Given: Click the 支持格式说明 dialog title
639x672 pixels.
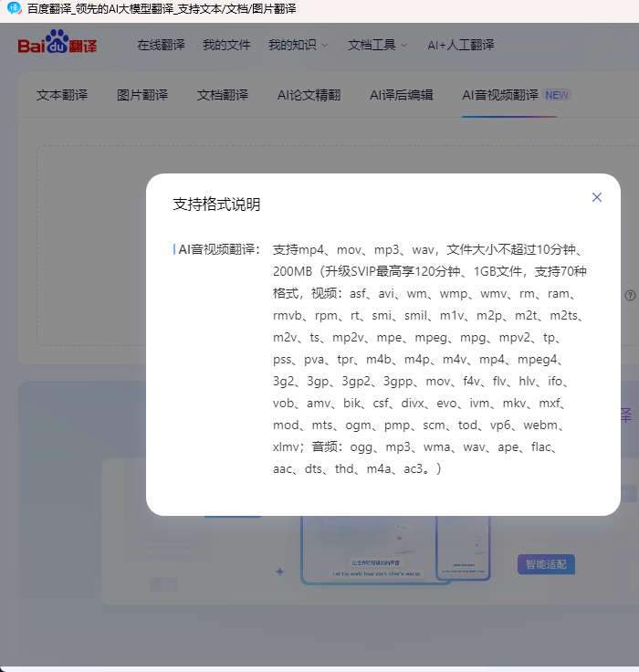Looking at the screenshot, I should tap(216, 205).
